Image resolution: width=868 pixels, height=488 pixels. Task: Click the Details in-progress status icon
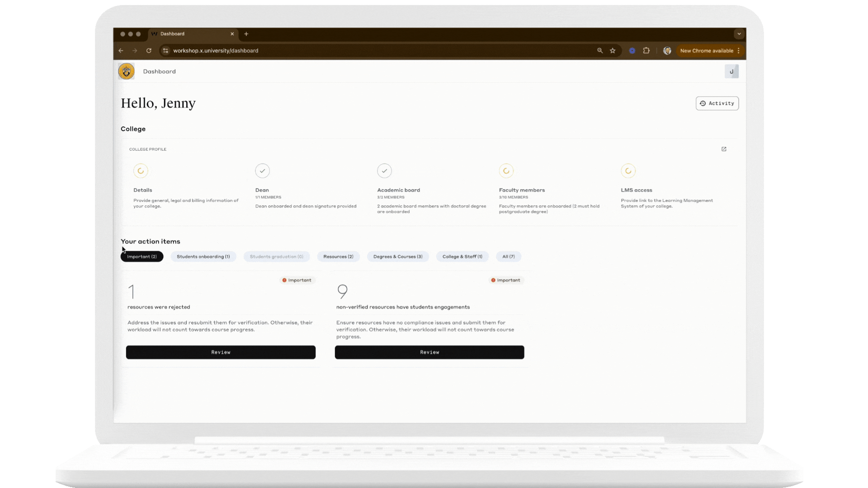(141, 171)
